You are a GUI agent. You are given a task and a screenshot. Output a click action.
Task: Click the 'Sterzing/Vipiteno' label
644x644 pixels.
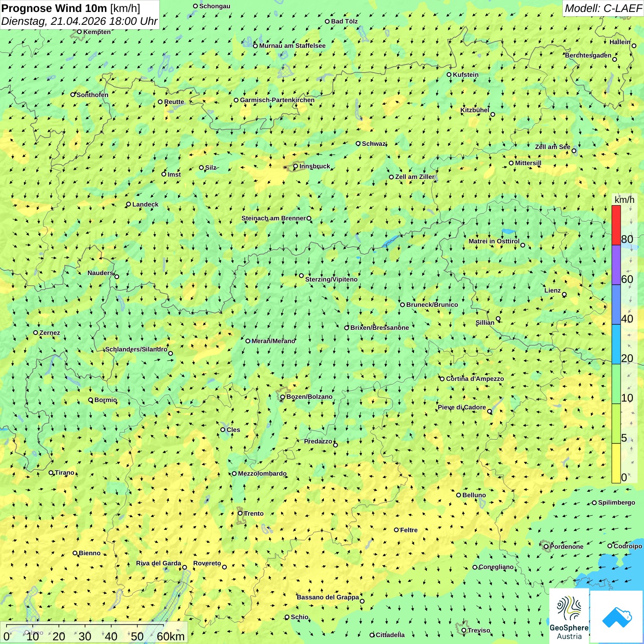[x=331, y=279]
